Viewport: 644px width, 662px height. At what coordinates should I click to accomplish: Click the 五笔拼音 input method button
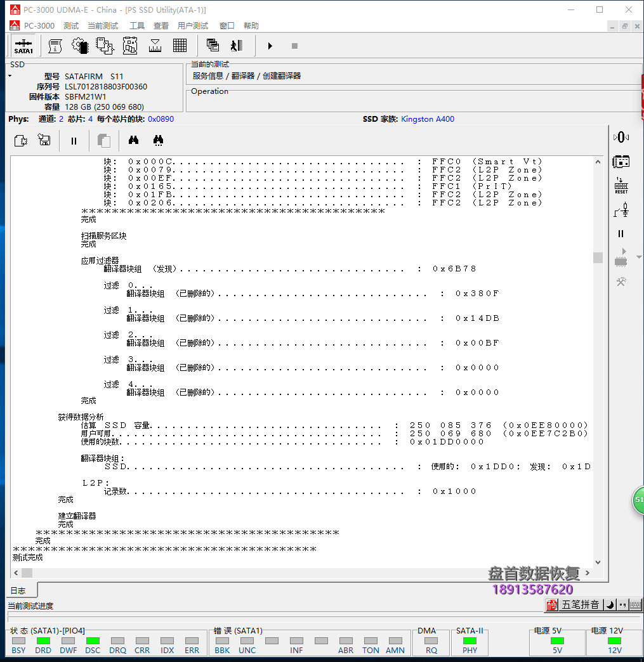(x=580, y=604)
